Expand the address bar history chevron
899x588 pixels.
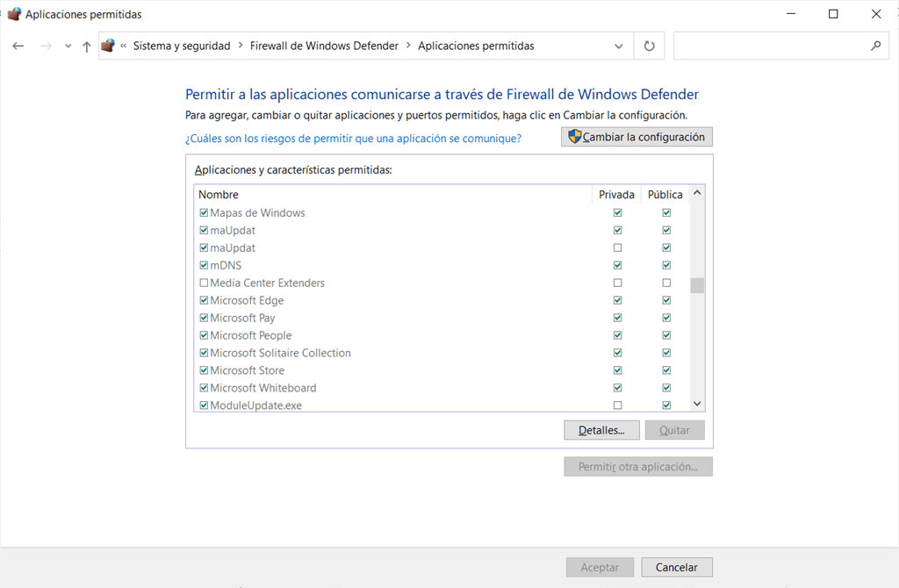(x=619, y=47)
